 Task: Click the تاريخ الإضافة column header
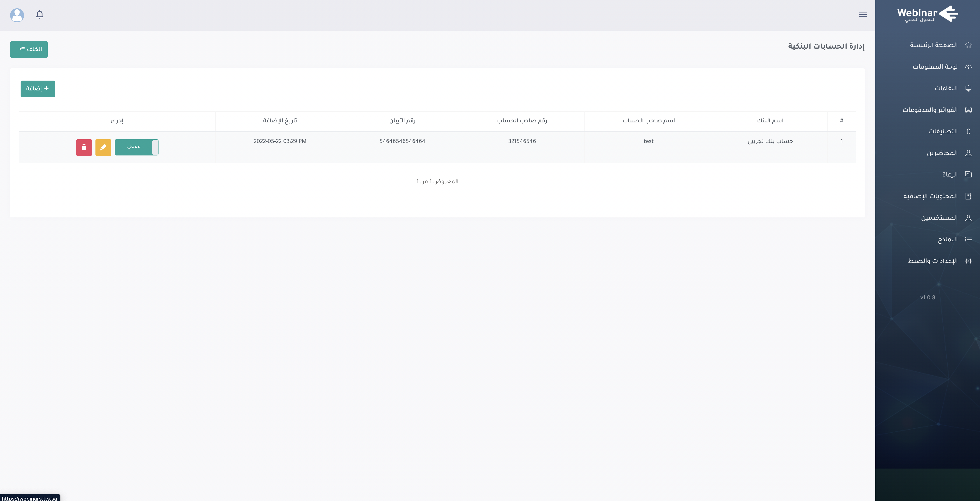coord(280,121)
